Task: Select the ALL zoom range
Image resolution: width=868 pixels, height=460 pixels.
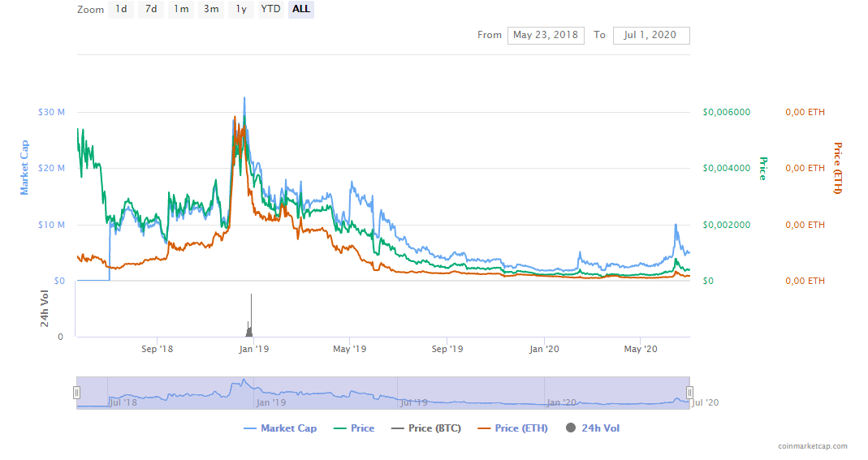Action: pyautogui.click(x=301, y=10)
